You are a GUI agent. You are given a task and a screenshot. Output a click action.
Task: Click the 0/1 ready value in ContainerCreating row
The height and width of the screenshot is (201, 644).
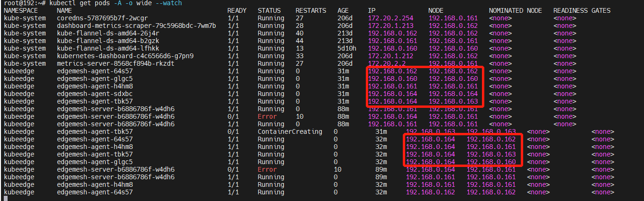[x=233, y=131]
